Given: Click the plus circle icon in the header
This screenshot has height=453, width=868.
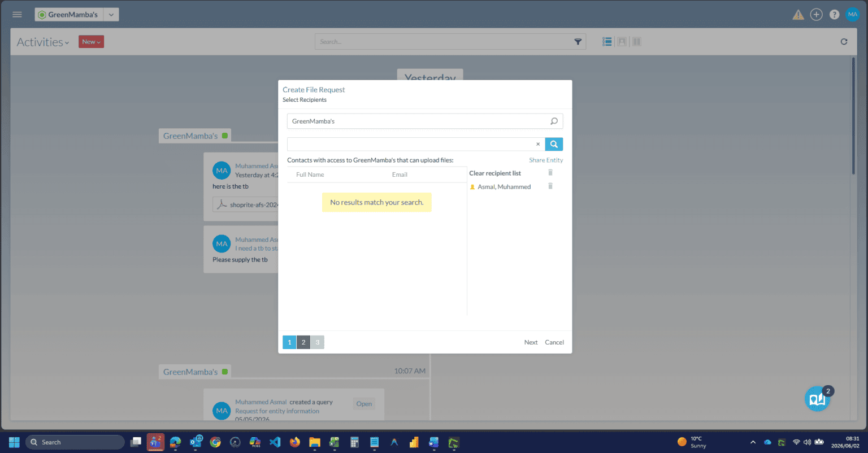Looking at the screenshot, I should tap(816, 15).
